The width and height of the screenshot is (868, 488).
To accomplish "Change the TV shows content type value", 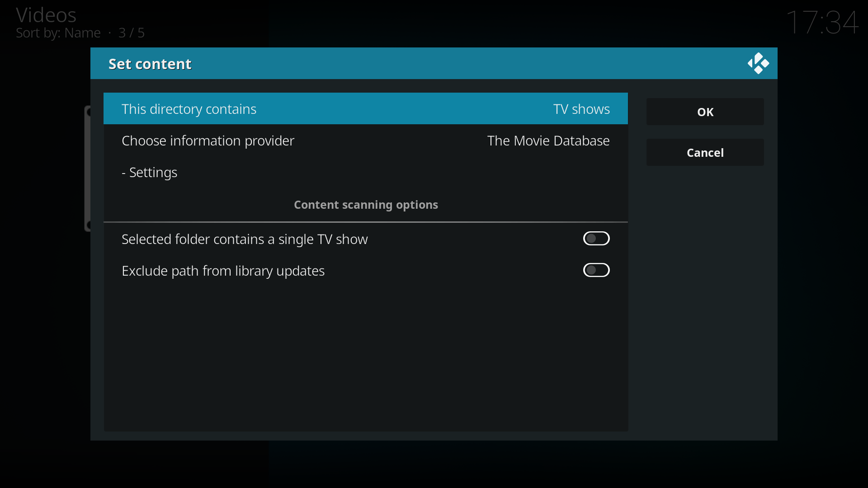I will pyautogui.click(x=581, y=109).
